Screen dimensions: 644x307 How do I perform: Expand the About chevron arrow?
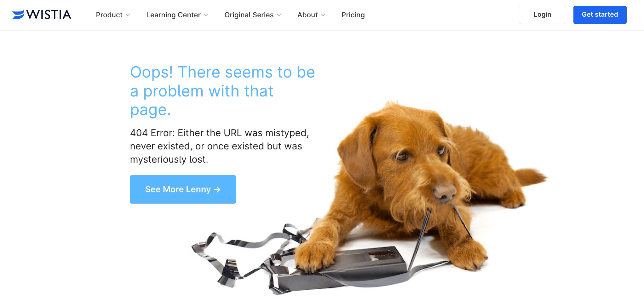click(x=323, y=15)
